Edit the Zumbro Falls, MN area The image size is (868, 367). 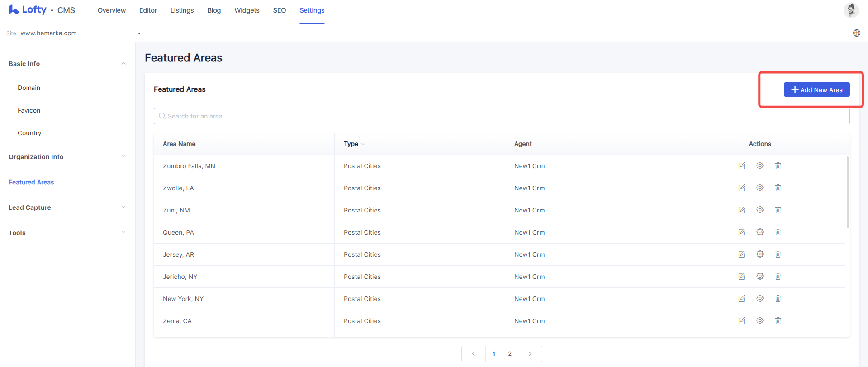pyautogui.click(x=742, y=166)
